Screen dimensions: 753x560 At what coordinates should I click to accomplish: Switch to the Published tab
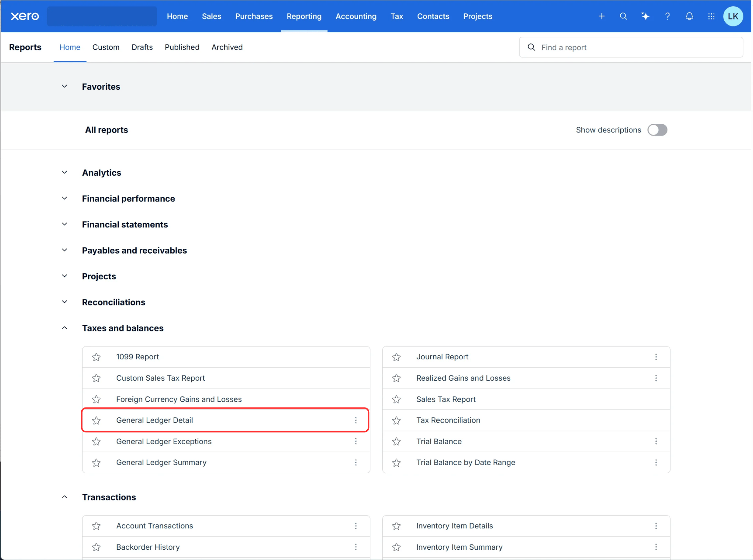(x=182, y=47)
